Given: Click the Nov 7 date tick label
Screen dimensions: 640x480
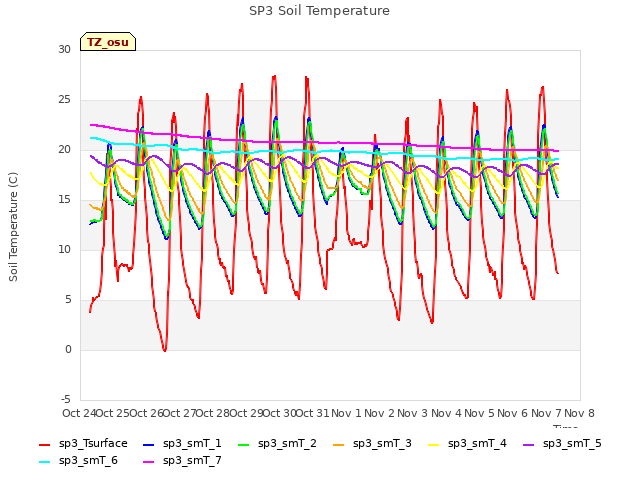Looking at the screenshot, I should click(546, 413).
